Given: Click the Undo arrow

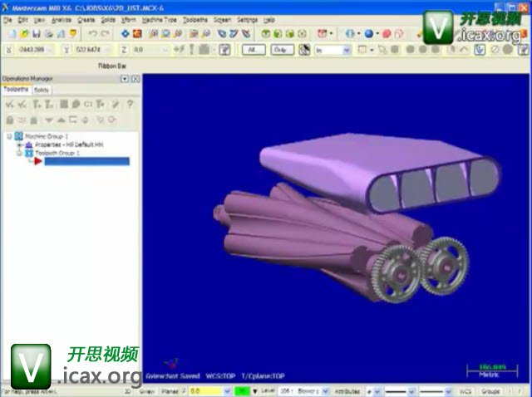Looking at the screenshot, I should coord(92,33).
